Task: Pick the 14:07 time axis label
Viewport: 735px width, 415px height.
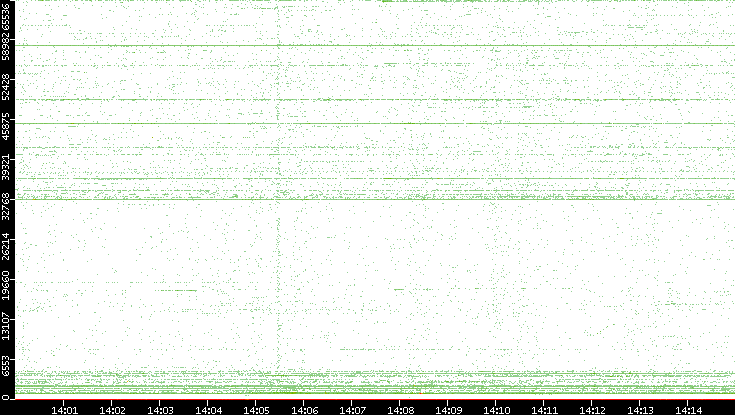Action: click(x=352, y=409)
